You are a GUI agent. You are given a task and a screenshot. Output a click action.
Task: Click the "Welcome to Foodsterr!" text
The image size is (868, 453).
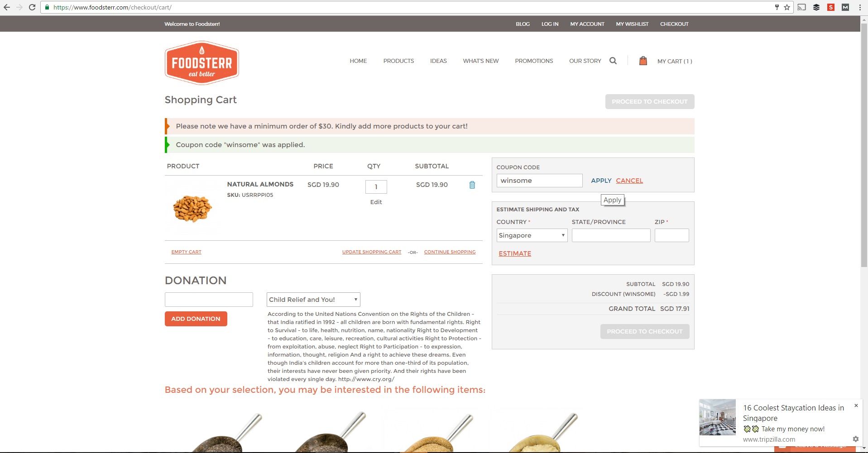pos(192,24)
